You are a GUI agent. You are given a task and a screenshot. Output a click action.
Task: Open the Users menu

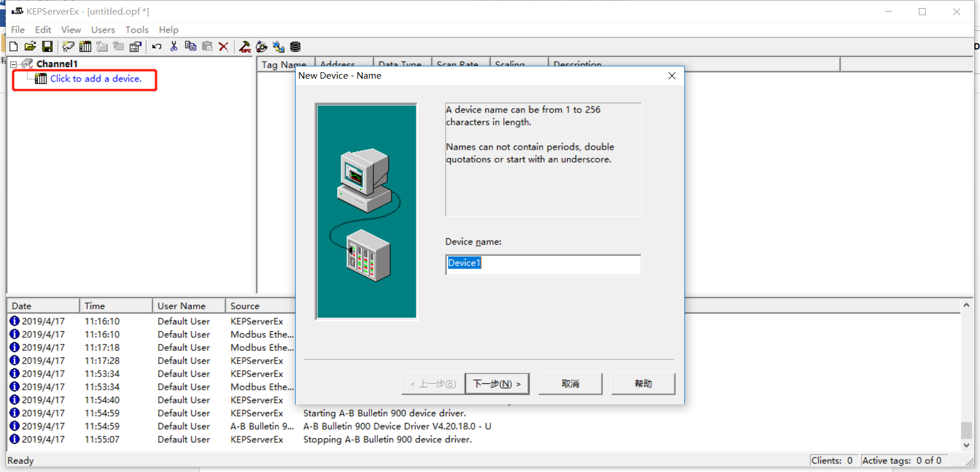click(103, 30)
